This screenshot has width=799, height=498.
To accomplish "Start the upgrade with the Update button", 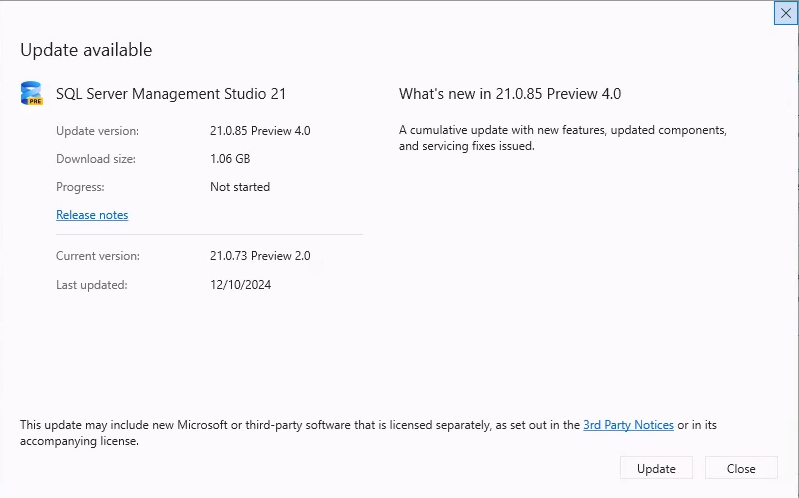I will [x=656, y=468].
